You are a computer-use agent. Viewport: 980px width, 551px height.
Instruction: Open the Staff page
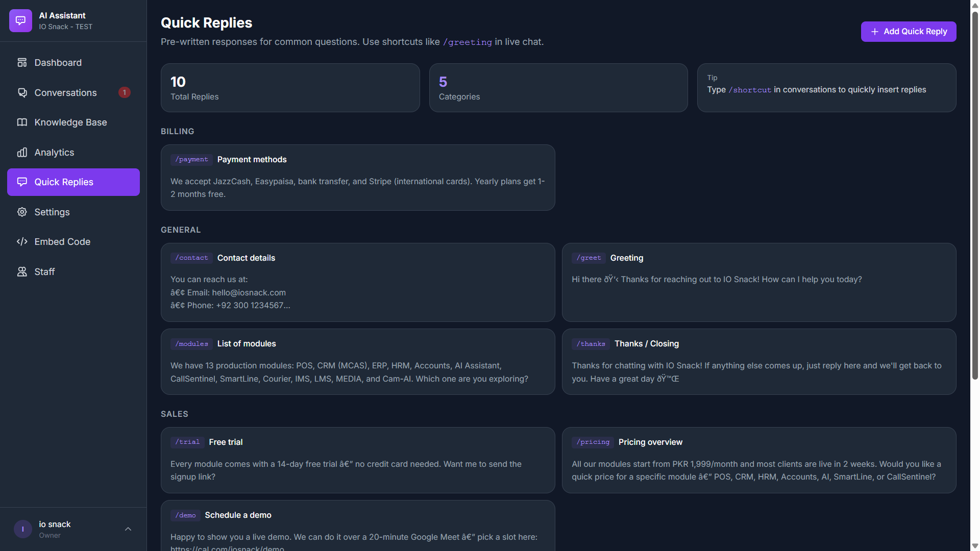tap(73, 272)
